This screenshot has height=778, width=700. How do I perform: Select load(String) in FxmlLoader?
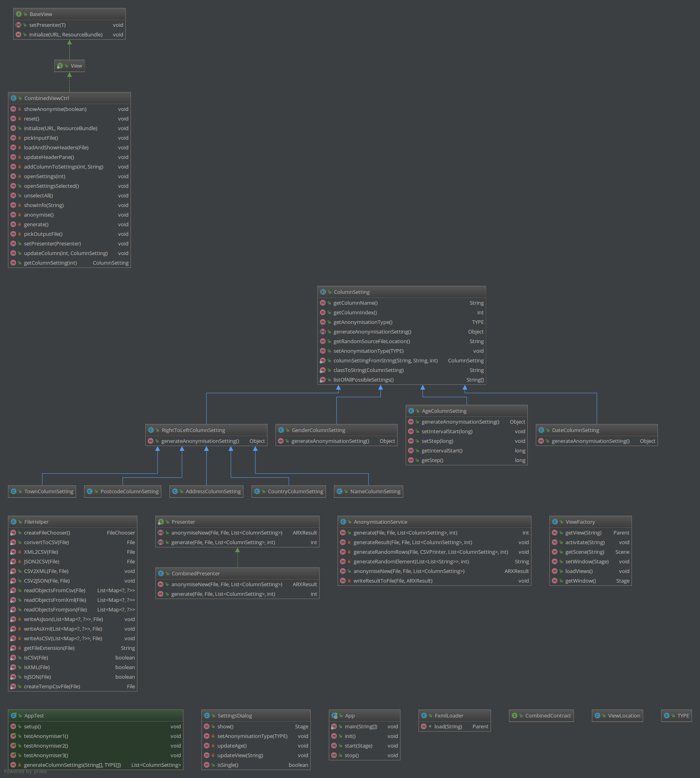(455, 726)
